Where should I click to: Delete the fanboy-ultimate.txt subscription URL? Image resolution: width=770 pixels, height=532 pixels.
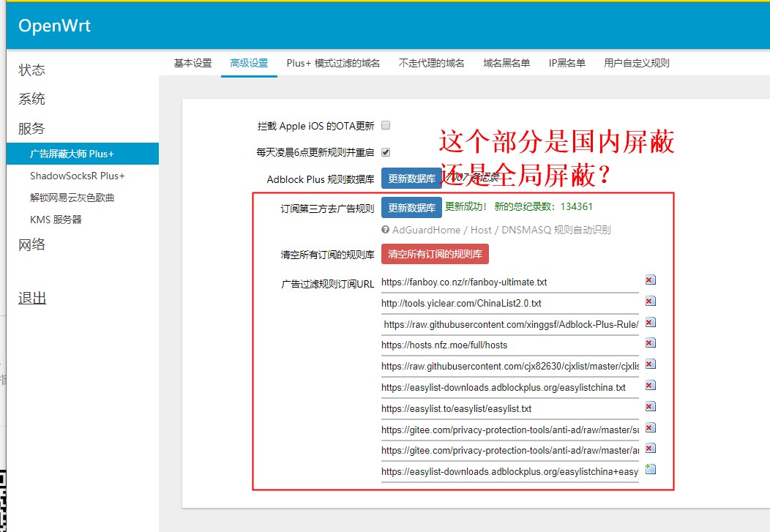pos(650,280)
